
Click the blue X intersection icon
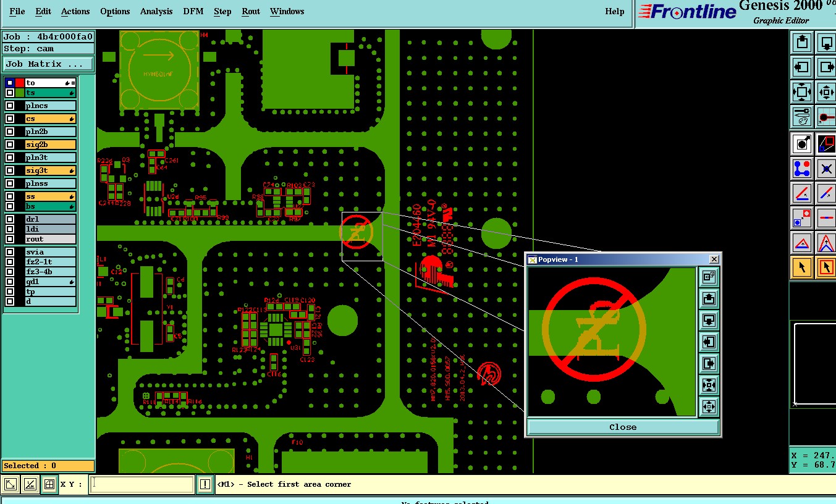(x=826, y=168)
